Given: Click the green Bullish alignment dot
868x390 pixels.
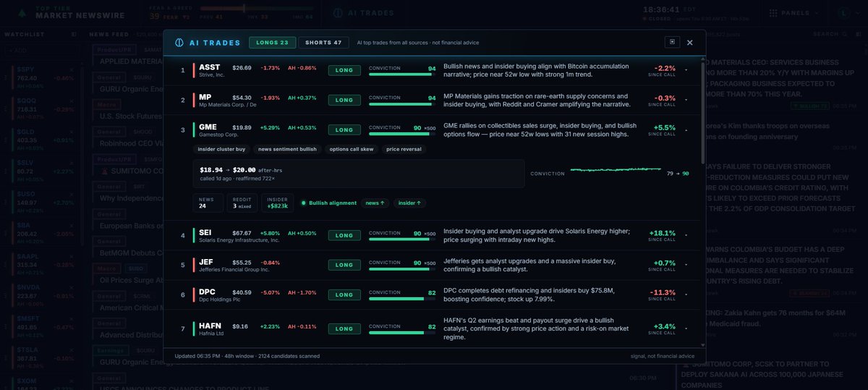Looking at the screenshot, I should [304, 203].
